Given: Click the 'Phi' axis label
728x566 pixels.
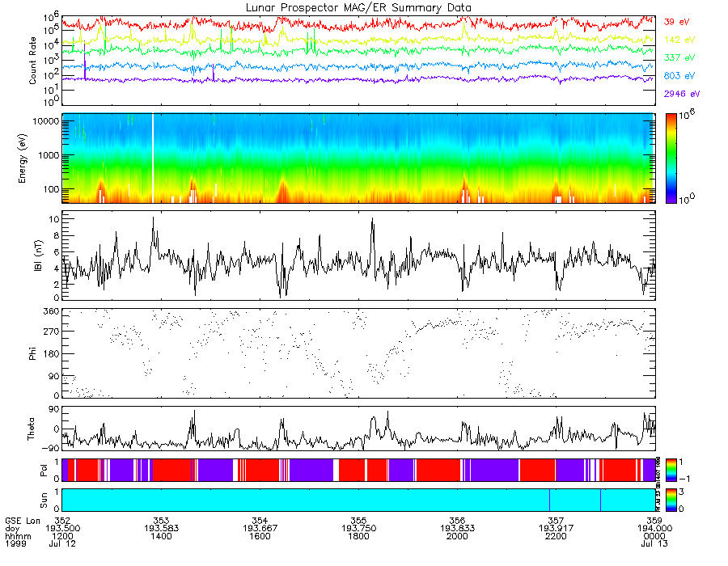Looking at the screenshot, I should [x=32, y=353].
